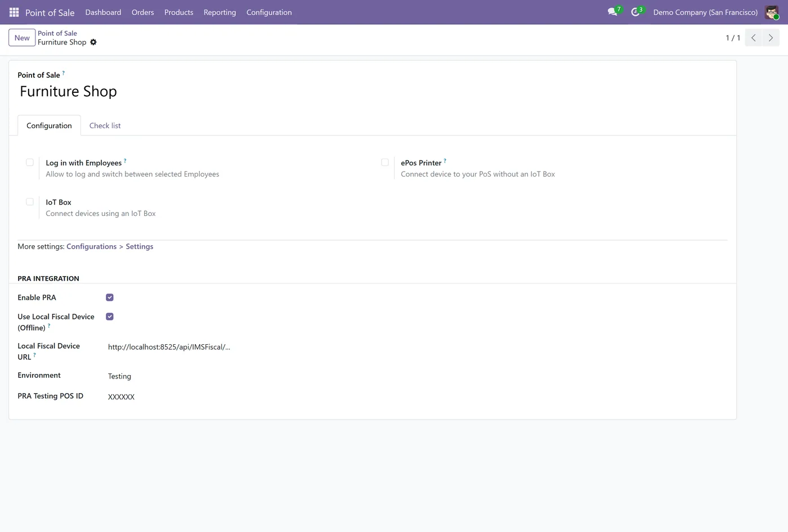Click the 1 / 1 pager counter

(733, 38)
